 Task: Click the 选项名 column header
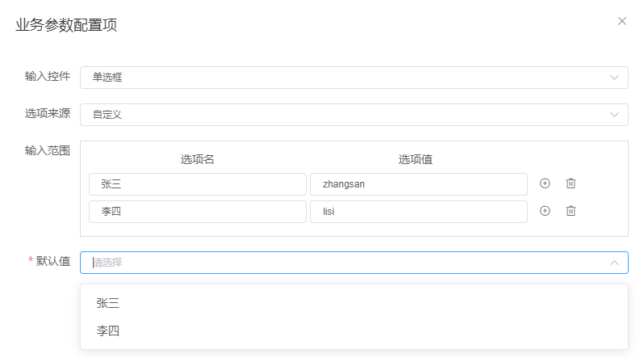click(197, 159)
